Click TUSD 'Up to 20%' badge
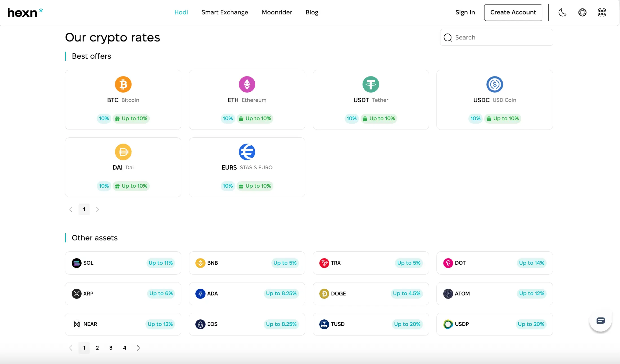Viewport: 620px width, 364px height. 407,324
